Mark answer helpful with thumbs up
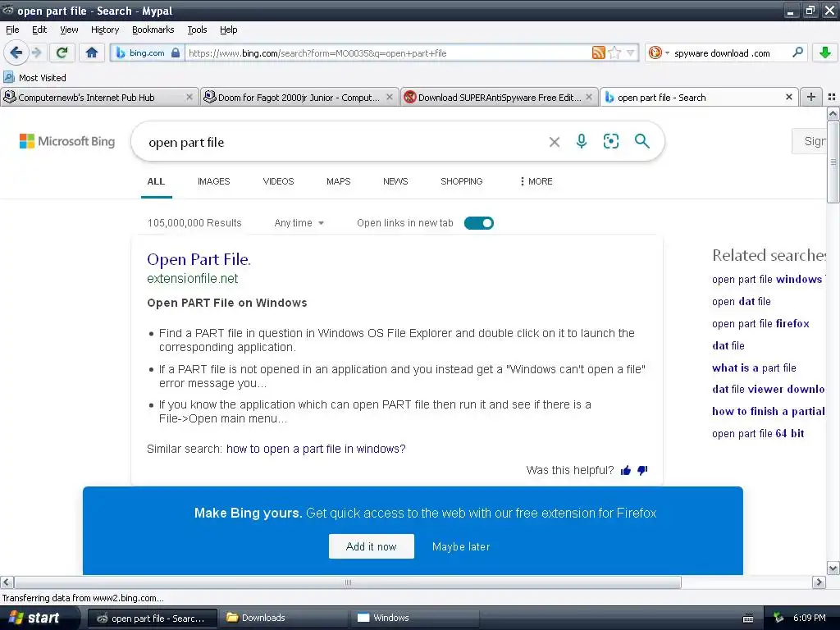 (625, 470)
